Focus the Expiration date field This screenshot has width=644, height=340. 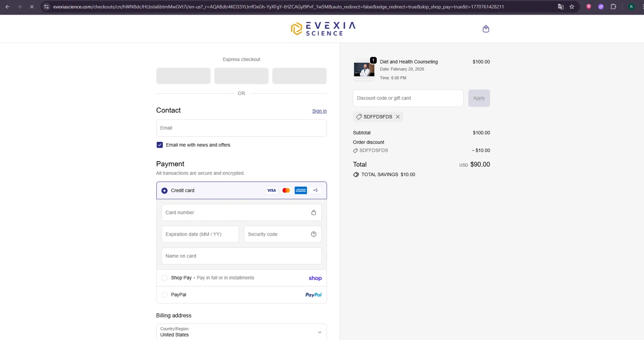[x=200, y=234]
